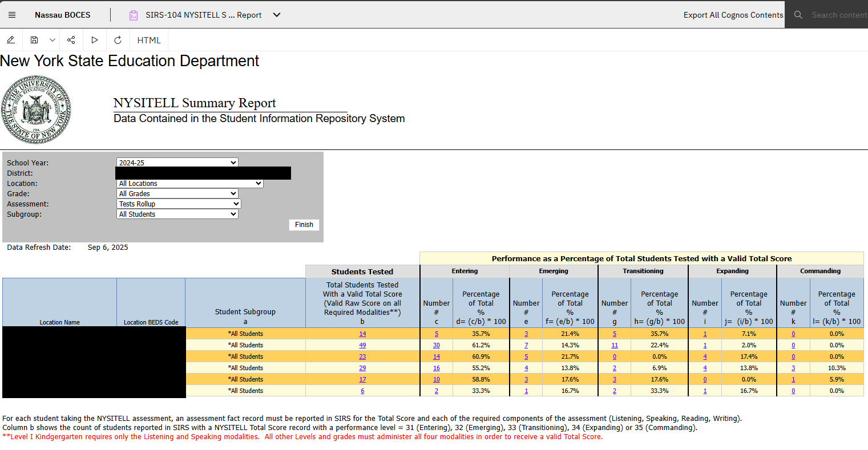Click the Student Subgroup column header
Viewport: 868px width, 450px height.
[245, 303]
